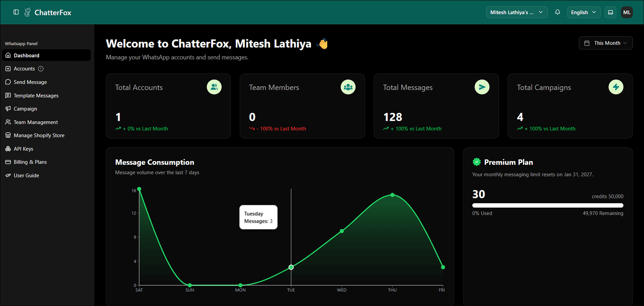Click the Friday data point on chart
The width and height of the screenshot is (644, 306).
(443, 267)
